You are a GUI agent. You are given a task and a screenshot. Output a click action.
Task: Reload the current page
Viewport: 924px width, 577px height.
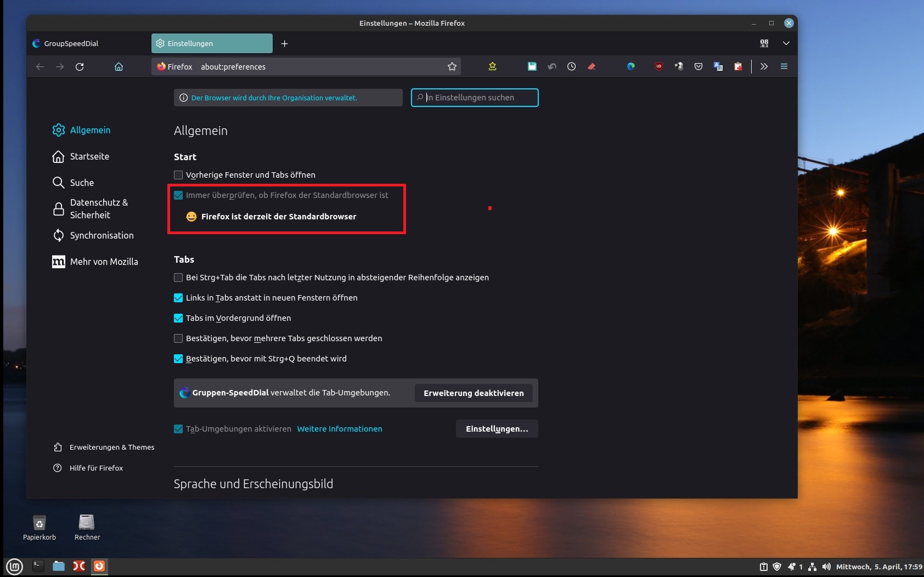(80, 67)
